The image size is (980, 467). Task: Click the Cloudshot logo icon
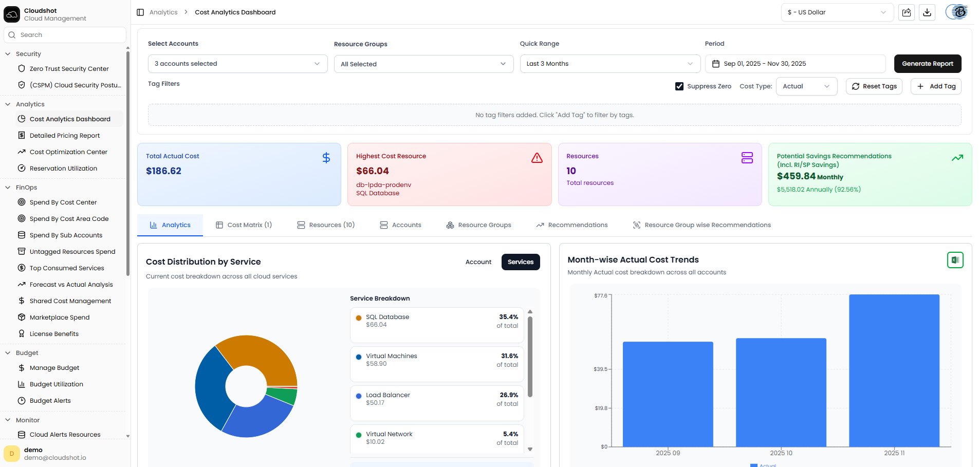point(12,14)
